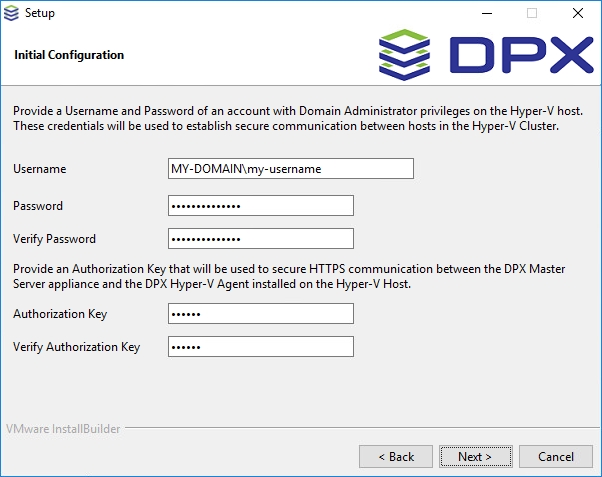The height and width of the screenshot is (477, 602).
Task: Focus the Verify Authorization Key field
Action: coord(261,347)
